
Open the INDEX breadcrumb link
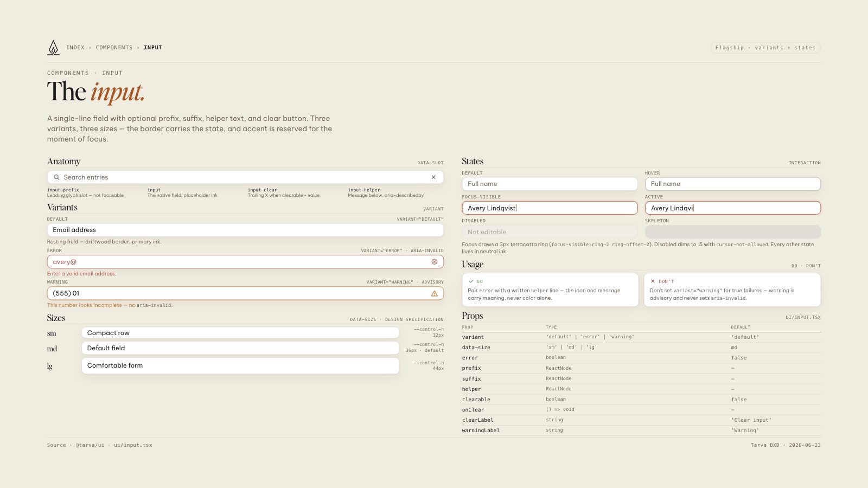75,48
